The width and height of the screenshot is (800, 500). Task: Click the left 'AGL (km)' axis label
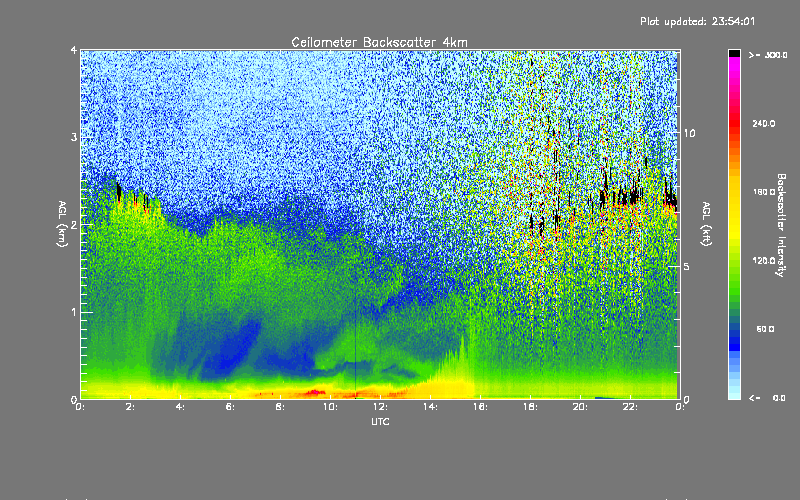62,224
